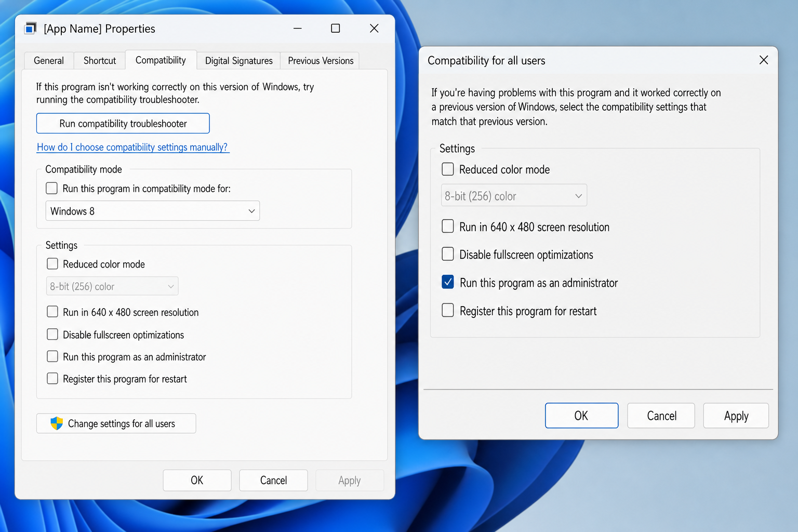Click OK in the Properties window

pos(197,481)
